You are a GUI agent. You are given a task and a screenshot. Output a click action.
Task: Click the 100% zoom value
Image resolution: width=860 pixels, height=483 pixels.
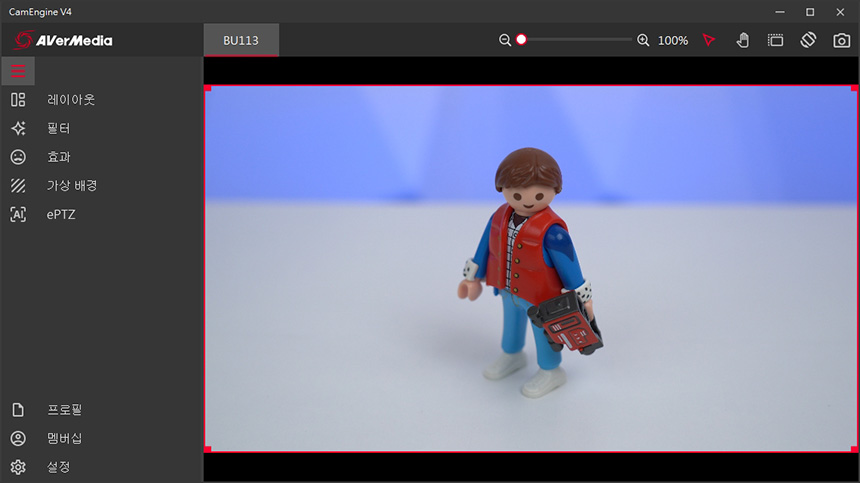coord(672,41)
